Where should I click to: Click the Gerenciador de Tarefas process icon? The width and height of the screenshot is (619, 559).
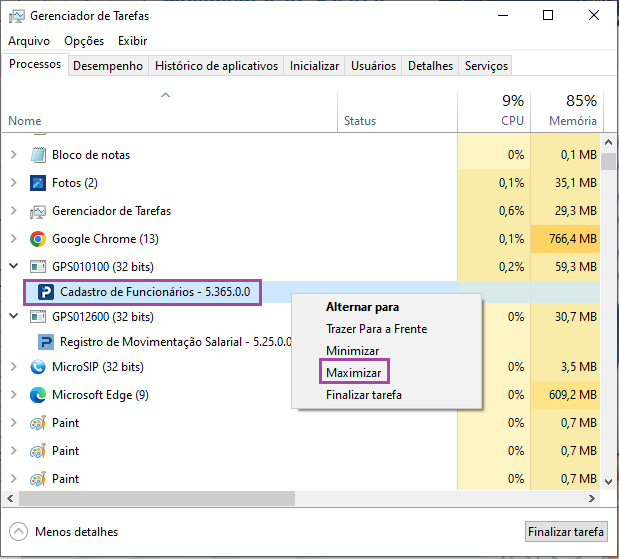pyautogui.click(x=38, y=211)
